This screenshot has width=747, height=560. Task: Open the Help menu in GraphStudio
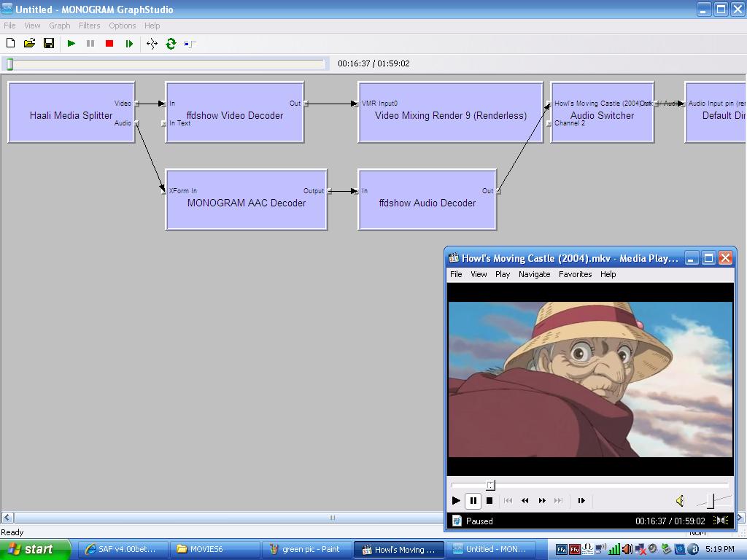[x=152, y=26]
